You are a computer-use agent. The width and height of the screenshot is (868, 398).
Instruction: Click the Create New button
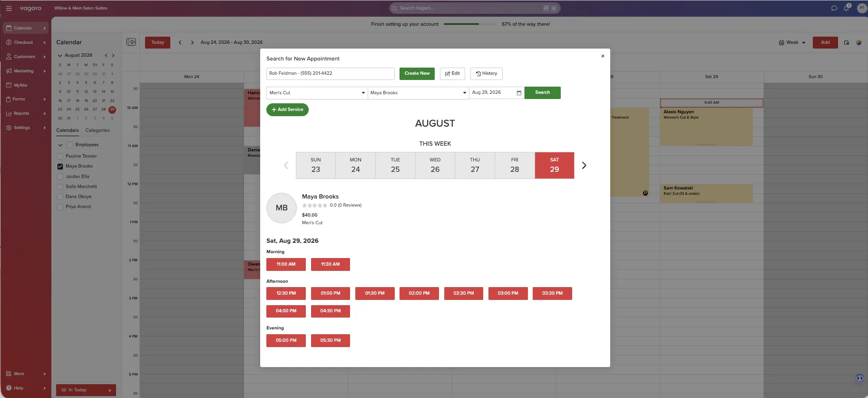(417, 73)
